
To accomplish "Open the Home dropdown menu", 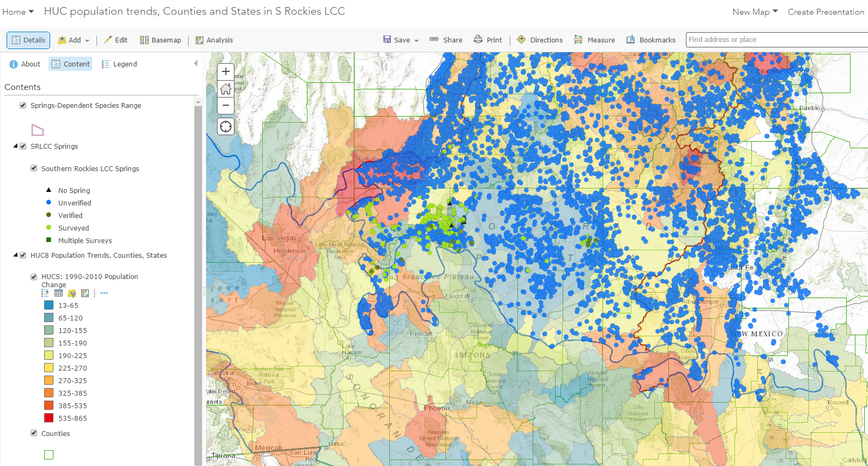I will (18, 12).
